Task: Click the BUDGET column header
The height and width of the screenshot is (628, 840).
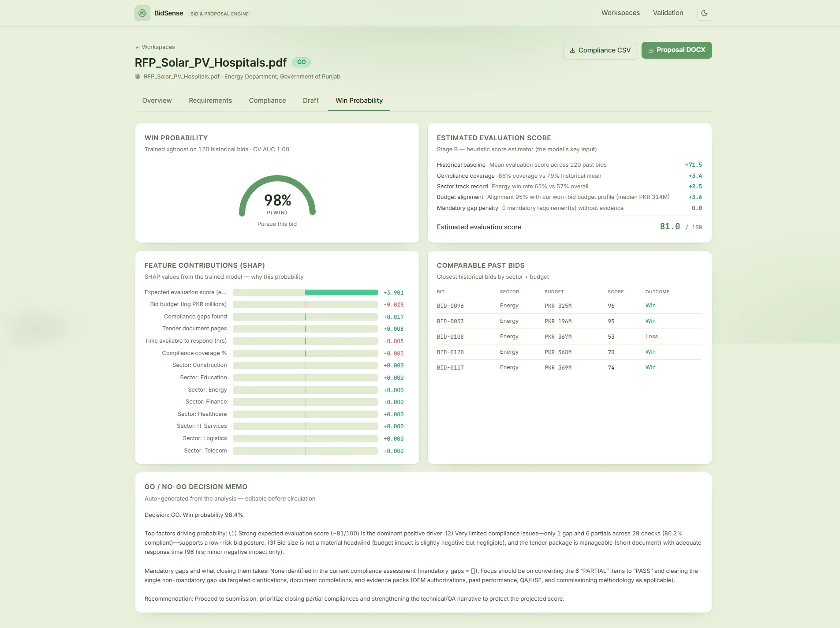Action: (x=554, y=292)
